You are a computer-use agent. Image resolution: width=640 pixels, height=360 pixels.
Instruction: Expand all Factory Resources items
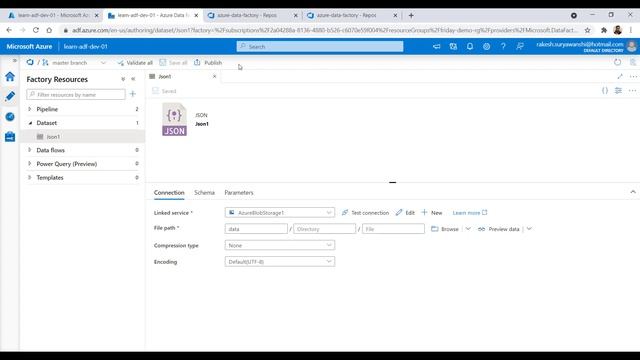(x=123, y=79)
